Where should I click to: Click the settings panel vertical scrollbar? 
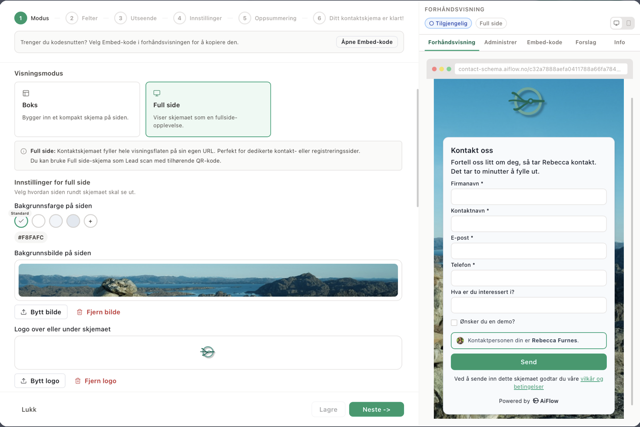[x=417, y=148]
